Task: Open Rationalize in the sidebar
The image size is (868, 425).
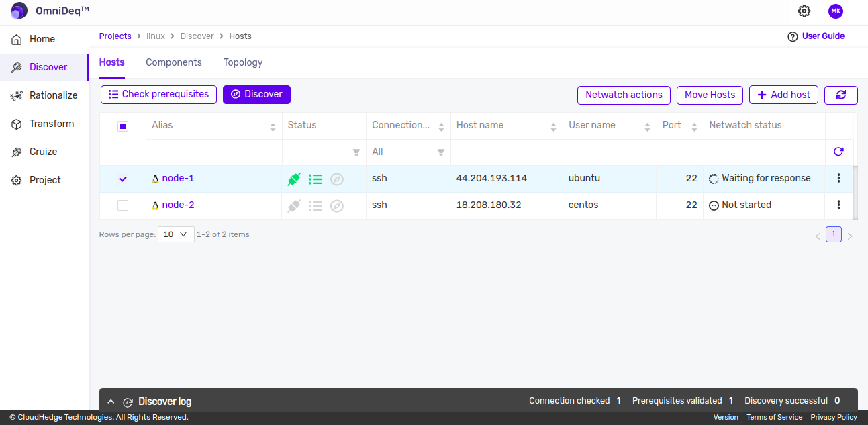Action: coord(44,95)
